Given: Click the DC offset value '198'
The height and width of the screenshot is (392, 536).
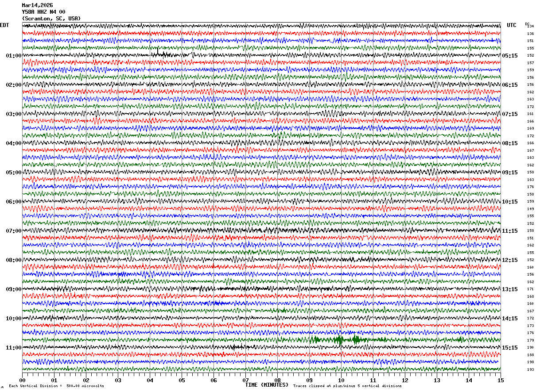Looking at the screenshot, I should (x=530, y=362).
